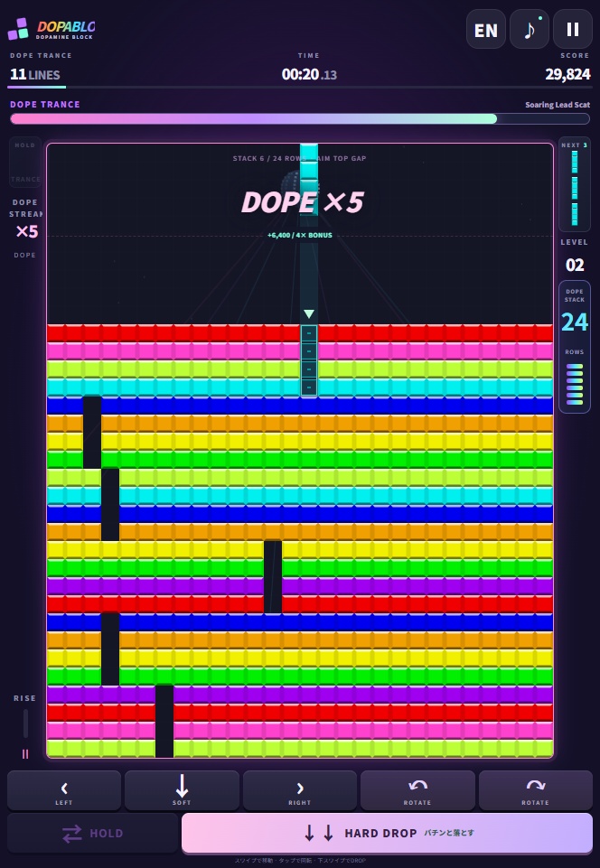Screen dimensions: 600x868
Task: Click the DOPE TRANCE gradient progress bar
Action: [300, 118]
